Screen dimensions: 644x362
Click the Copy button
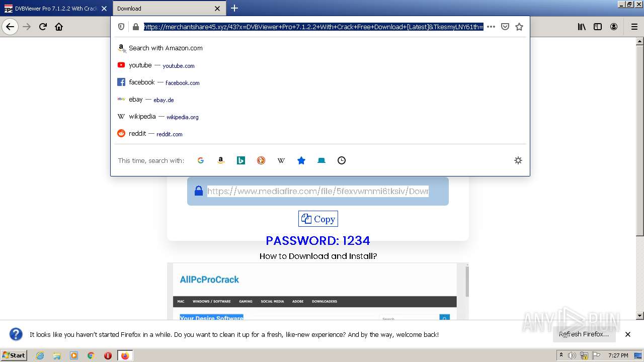coord(318,219)
